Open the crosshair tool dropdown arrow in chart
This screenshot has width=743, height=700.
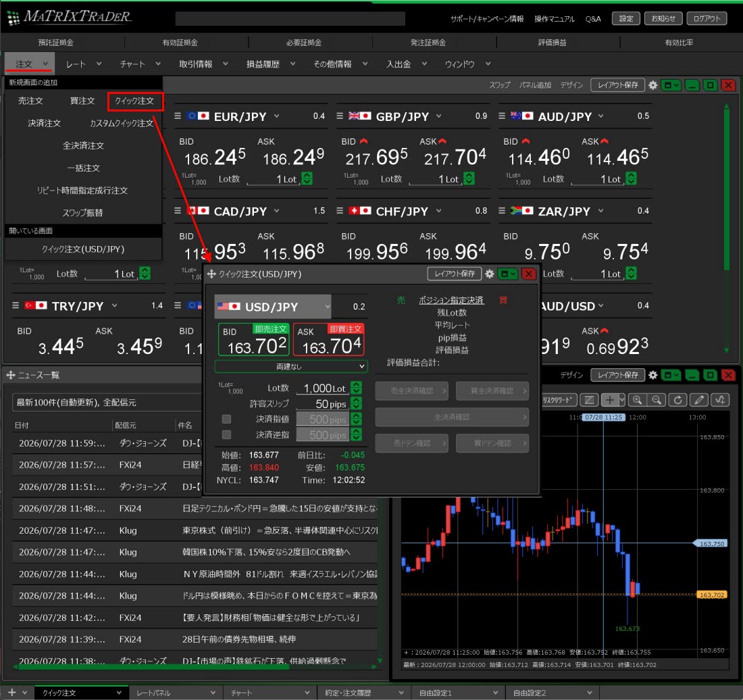(x=622, y=400)
